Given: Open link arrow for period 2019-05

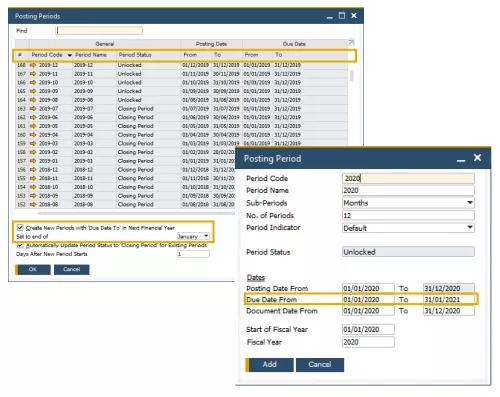Looking at the screenshot, I should 33,126.
